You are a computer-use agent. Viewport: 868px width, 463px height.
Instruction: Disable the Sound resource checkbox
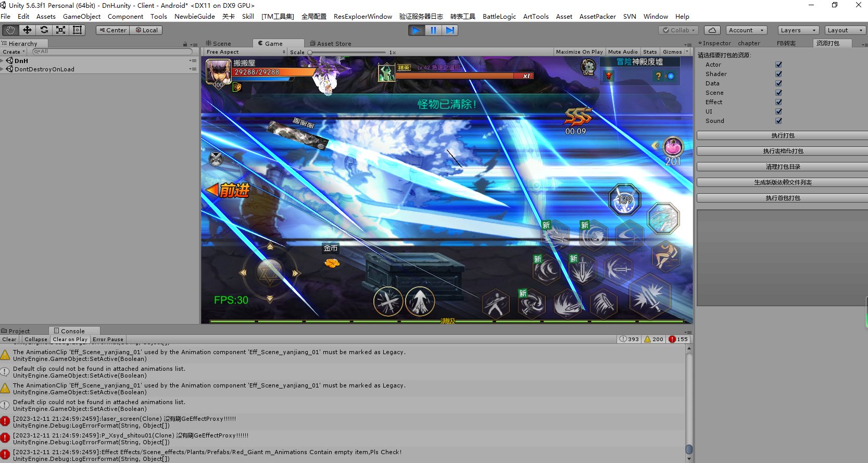[778, 121]
